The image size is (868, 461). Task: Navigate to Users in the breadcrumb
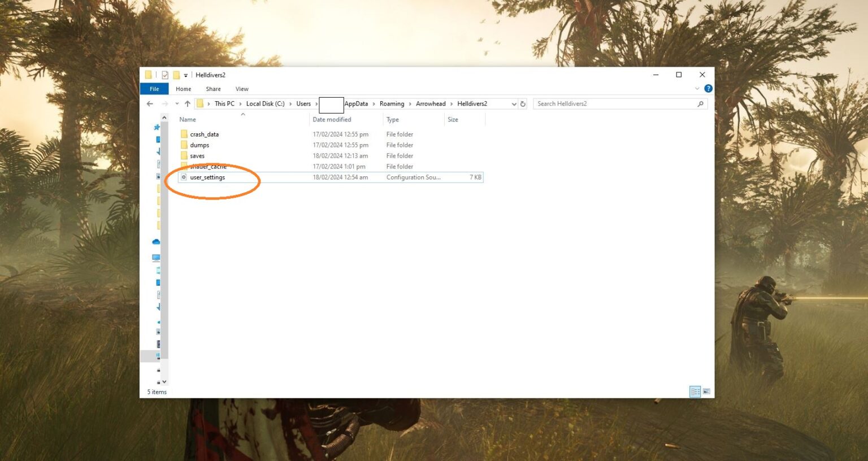pyautogui.click(x=303, y=104)
